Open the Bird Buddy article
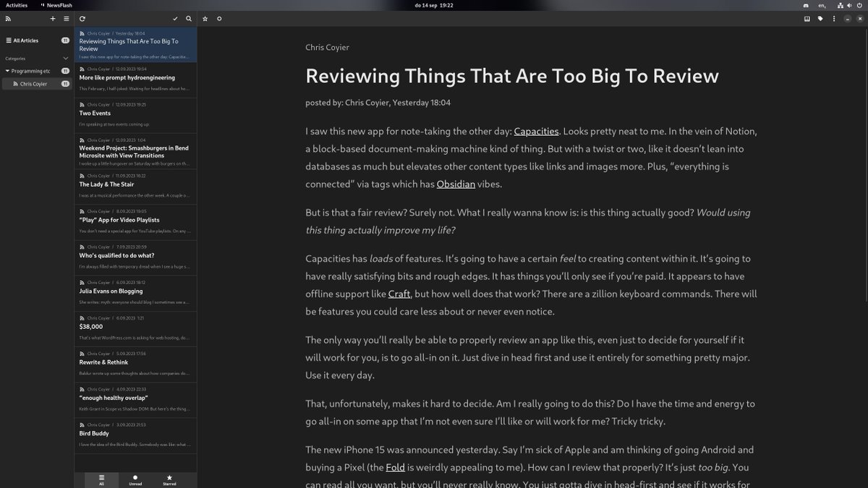Viewport: 868px width, 488px height. [x=135, y=435]
